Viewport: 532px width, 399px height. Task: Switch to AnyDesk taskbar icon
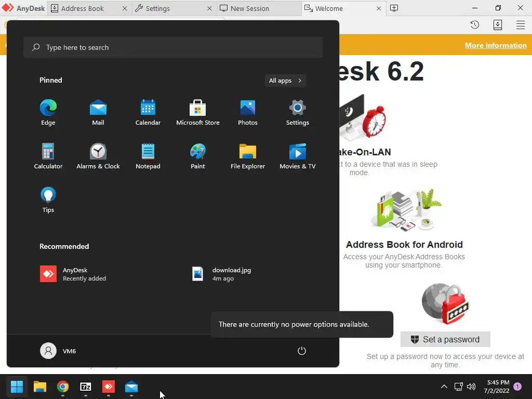coord(109,387)
